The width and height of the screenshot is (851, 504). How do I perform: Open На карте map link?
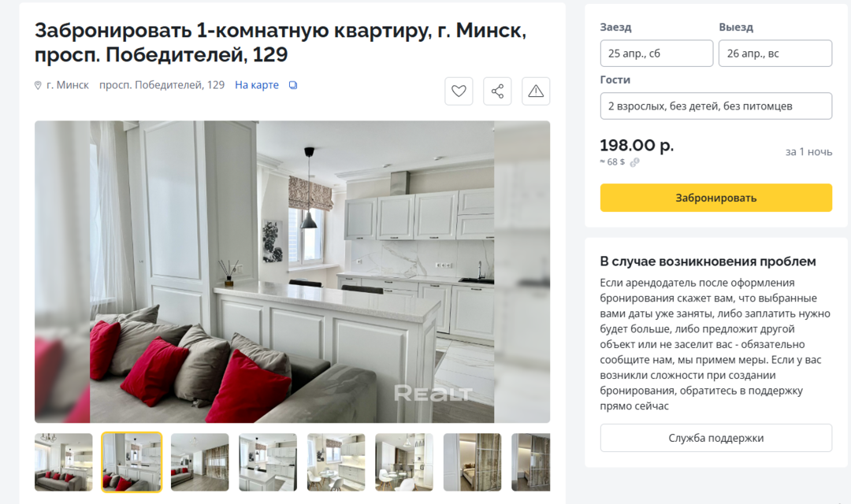(x=257, y=85)
